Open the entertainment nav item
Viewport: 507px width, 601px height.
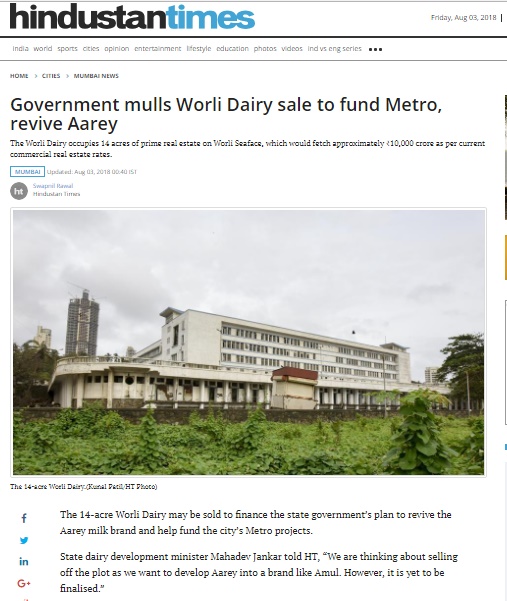coord(158,49)
